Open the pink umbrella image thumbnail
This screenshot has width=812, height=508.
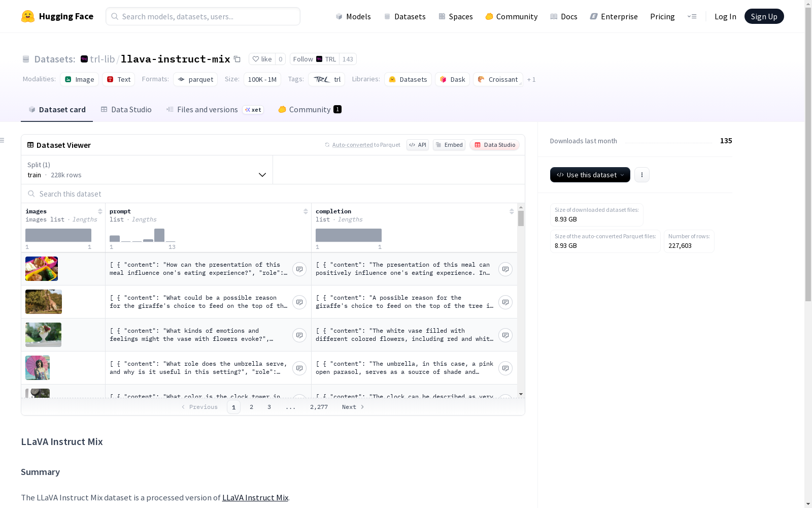pyautogui.click(x=38, y=368)
